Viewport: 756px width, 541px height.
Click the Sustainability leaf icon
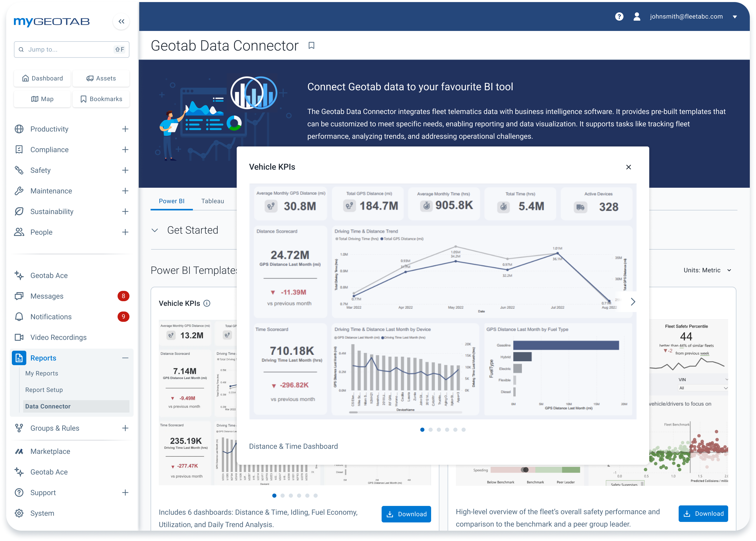19,211
